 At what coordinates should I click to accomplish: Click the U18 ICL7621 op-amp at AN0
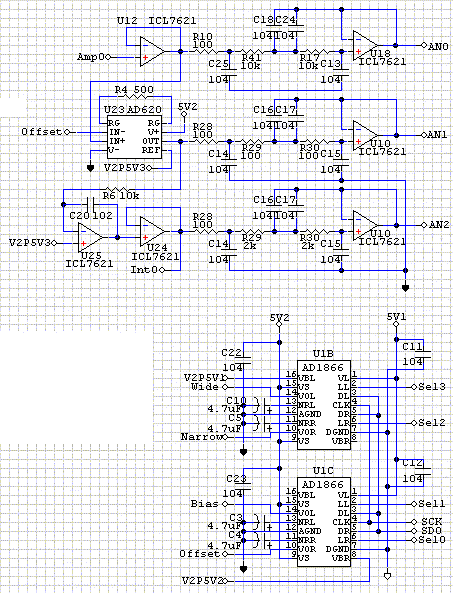[x=365, y=46]
